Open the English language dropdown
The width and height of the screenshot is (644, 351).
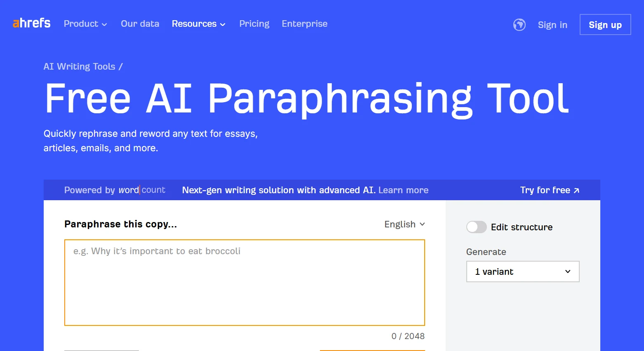pos(404,224)
